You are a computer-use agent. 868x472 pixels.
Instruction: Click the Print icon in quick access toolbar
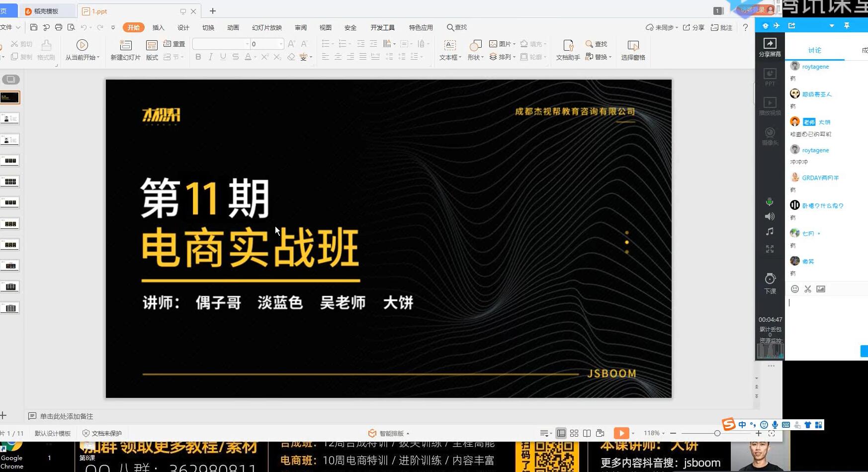(59, 27)
